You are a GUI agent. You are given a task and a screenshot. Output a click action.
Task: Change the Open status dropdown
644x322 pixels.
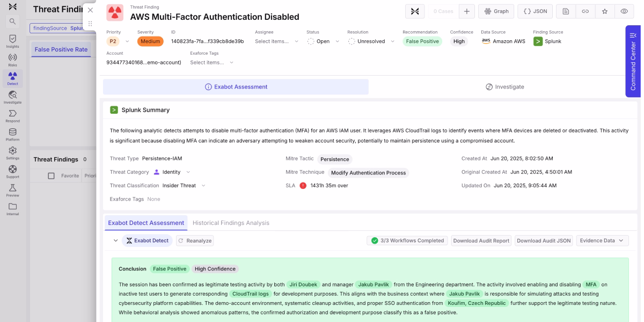click(x=323, y=41)
